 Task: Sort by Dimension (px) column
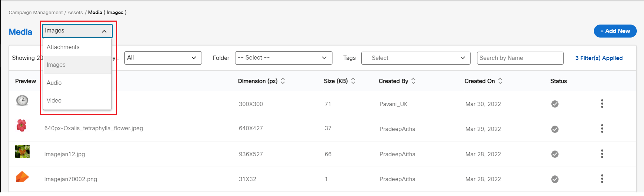click(x=283, y=81)
